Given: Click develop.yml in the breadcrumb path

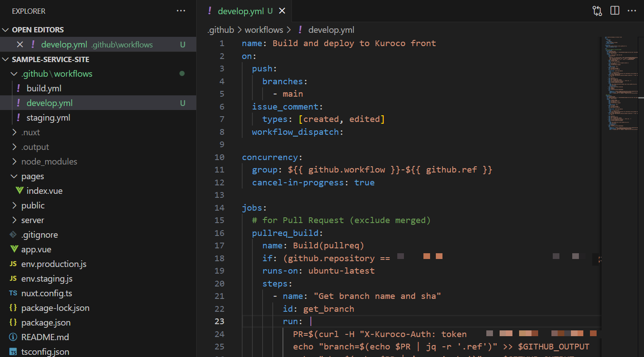Looking at the screenshot, I should (x=331, y=30).
